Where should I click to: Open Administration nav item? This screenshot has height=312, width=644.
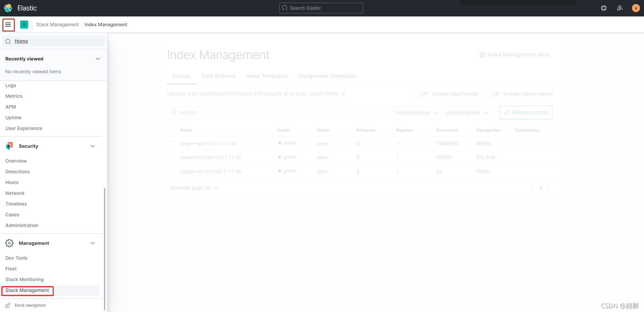click(x=22, y=225)
